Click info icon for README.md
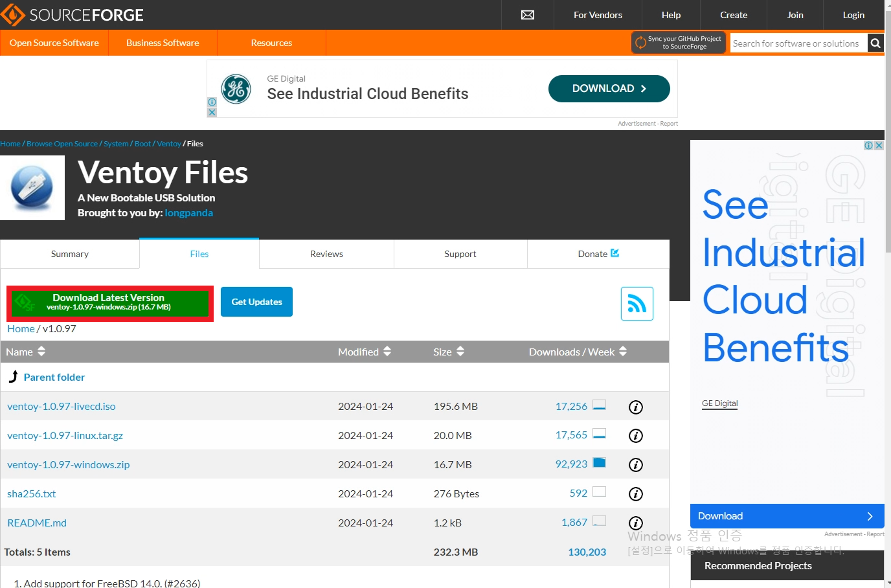 tap(636, 523)
